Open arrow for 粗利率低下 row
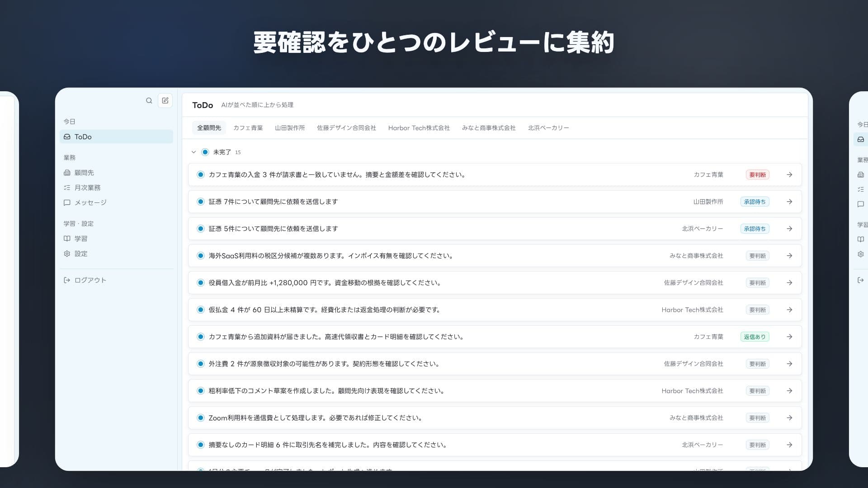868x488 pixels. point(789,391)
